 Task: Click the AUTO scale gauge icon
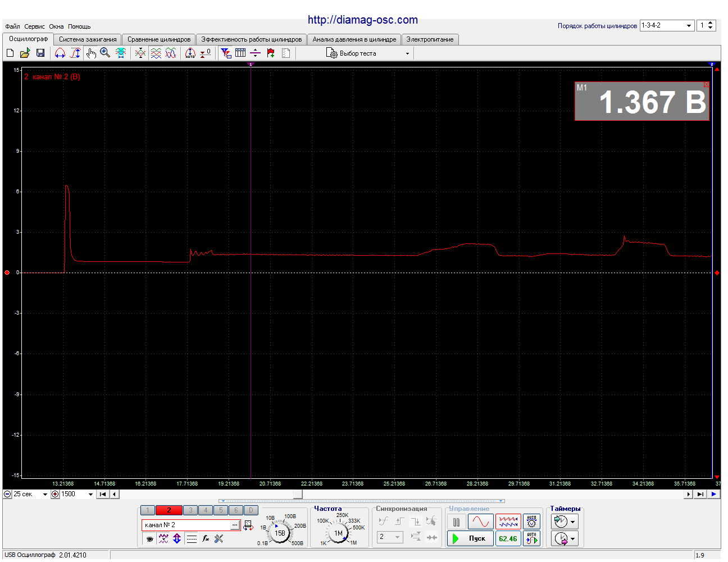tap(190, 53)
